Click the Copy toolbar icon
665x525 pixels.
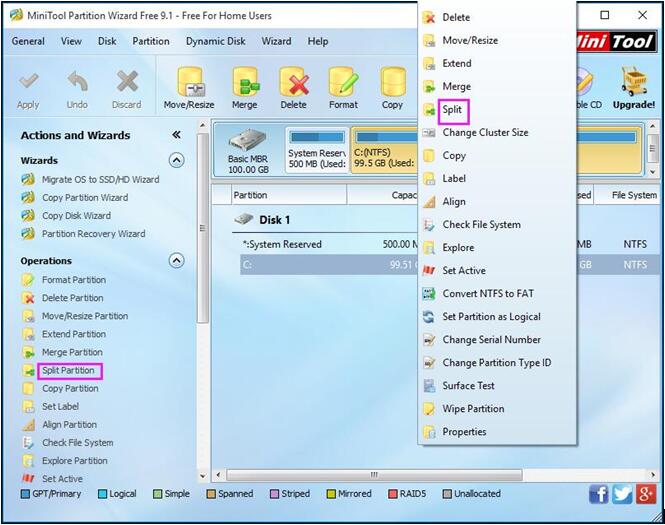tap(393, 82)
